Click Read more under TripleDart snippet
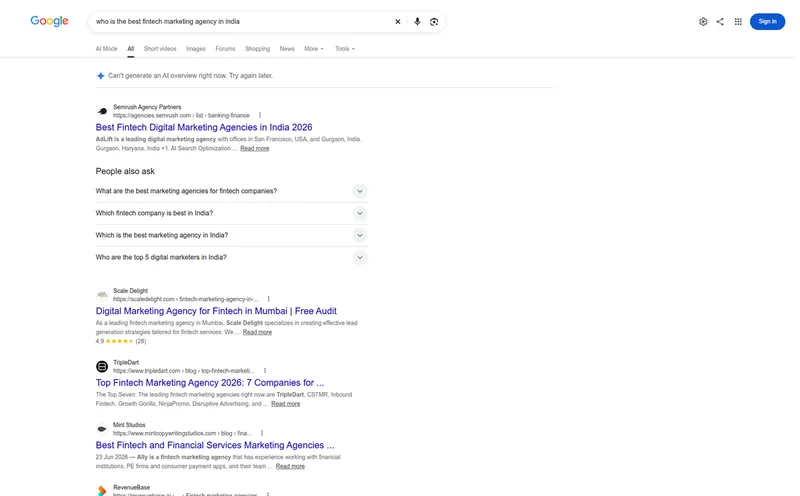The width and height of the screenshot is (800, 496). click(286, 404)
